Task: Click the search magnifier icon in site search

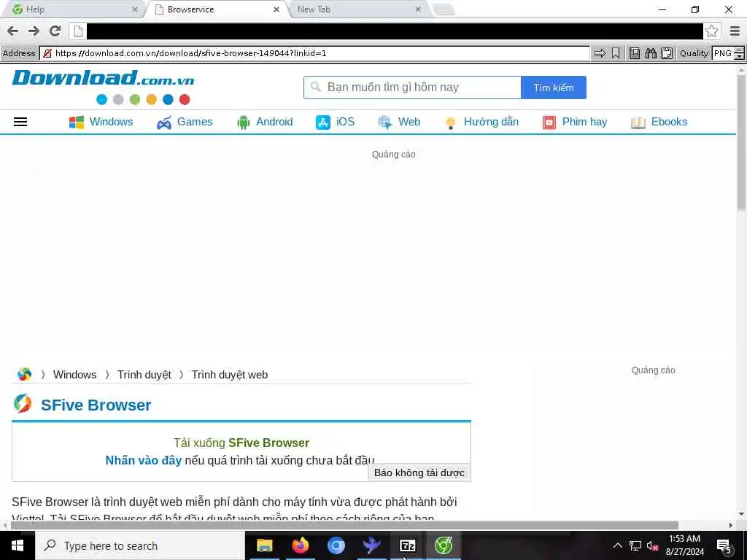Action: tap(315, 87)
